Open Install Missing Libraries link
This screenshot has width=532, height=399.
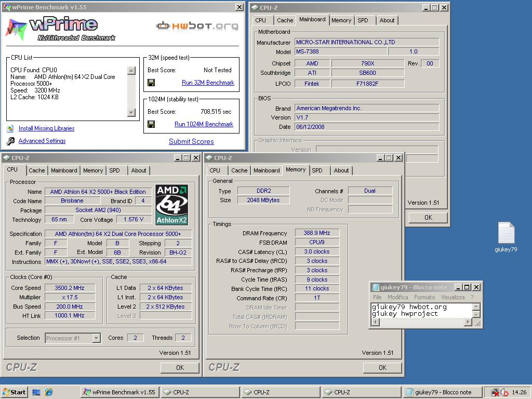46,128
